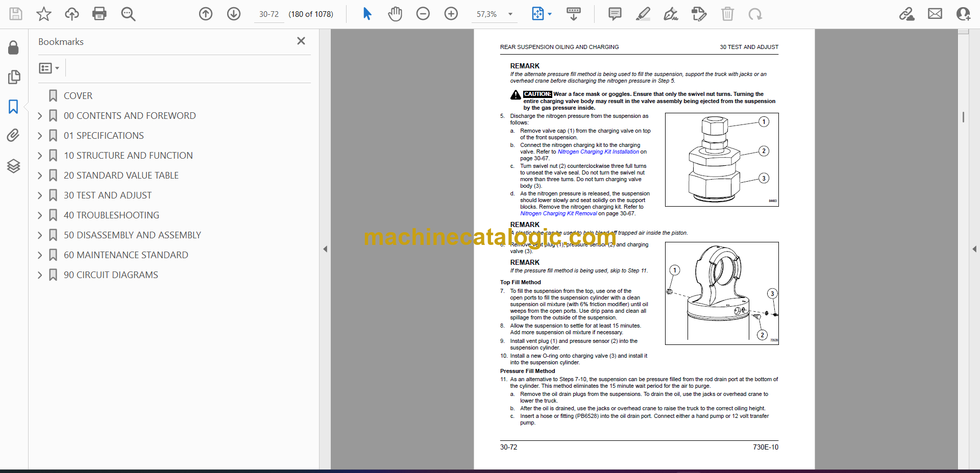This screenshot has height=473, width=980.
Task: Expand the right tools pane arrow
Action: click(x=974, y=249)
